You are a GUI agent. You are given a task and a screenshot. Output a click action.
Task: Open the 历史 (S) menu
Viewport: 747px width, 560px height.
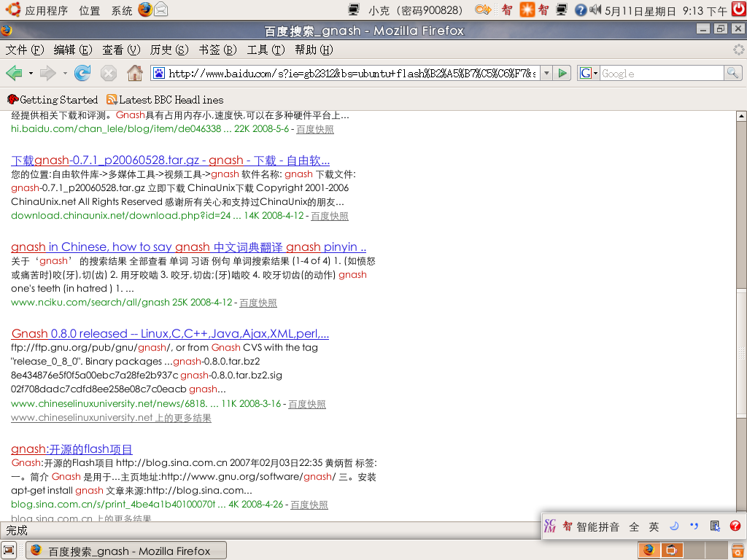pos(169,50)
